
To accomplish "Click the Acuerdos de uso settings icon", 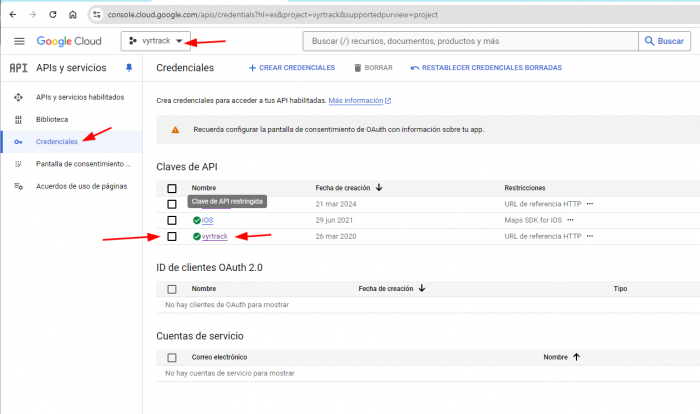I will 18,186.
